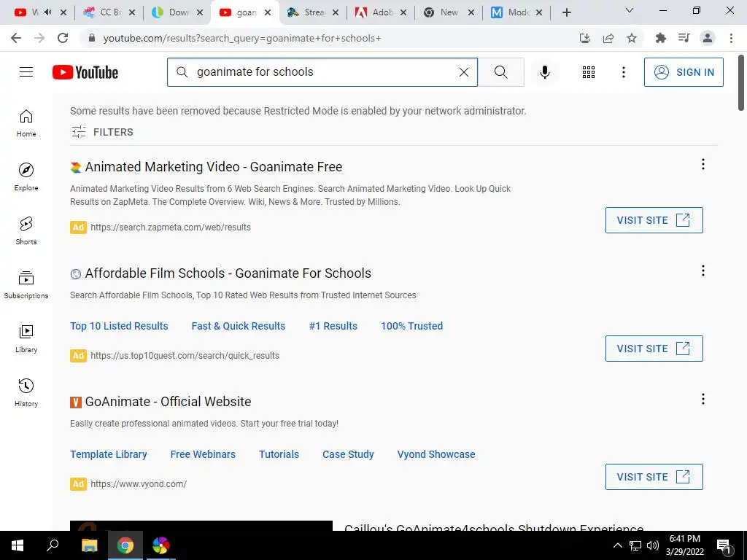The image size is (747, 560).
Task: Click the browser address bar URL
Action: pos(242,38)
